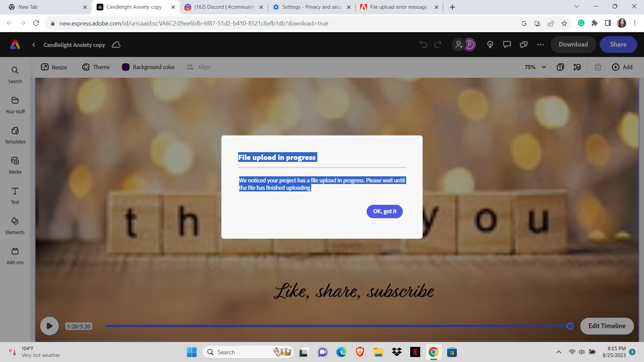Click the invite collaborator icon
Image resolution: width=644 pixels, height=362 pixels.
[x=459, y=45]
